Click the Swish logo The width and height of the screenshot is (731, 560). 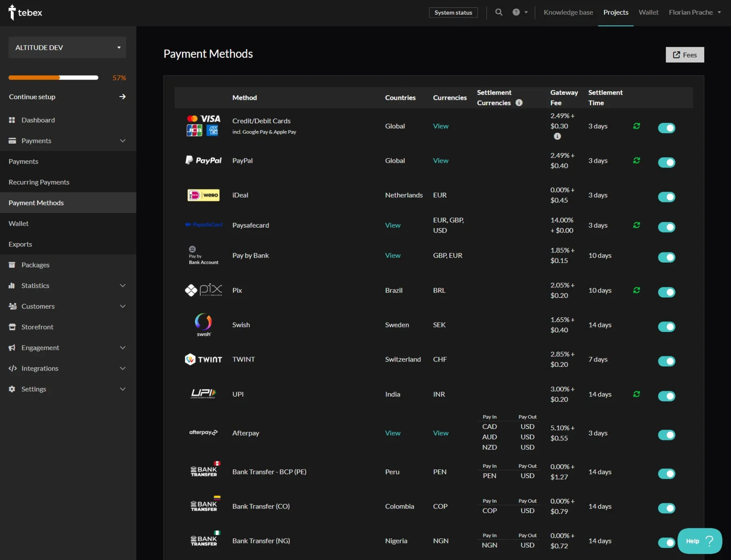pyautogui.click(x=203, y=325)
